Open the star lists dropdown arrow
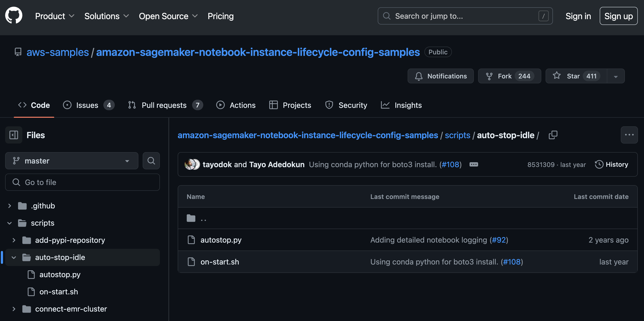Viewport: 644px width, 321px height. 616,76
